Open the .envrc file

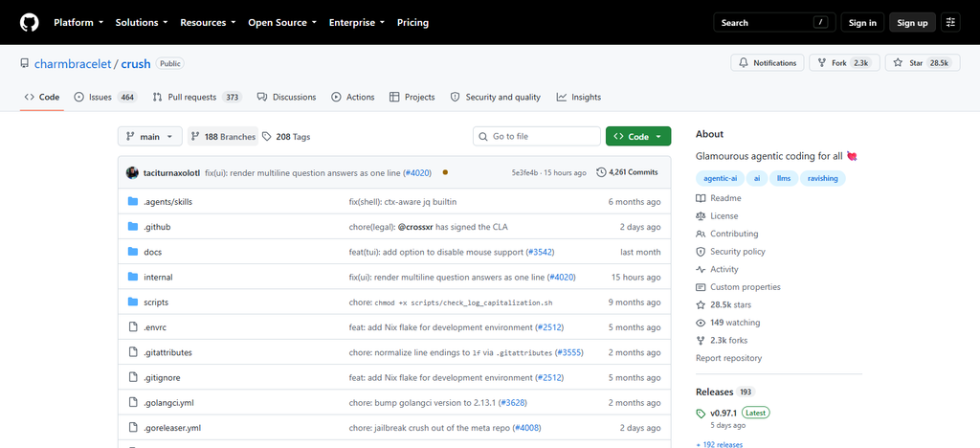tap(155, 326)
